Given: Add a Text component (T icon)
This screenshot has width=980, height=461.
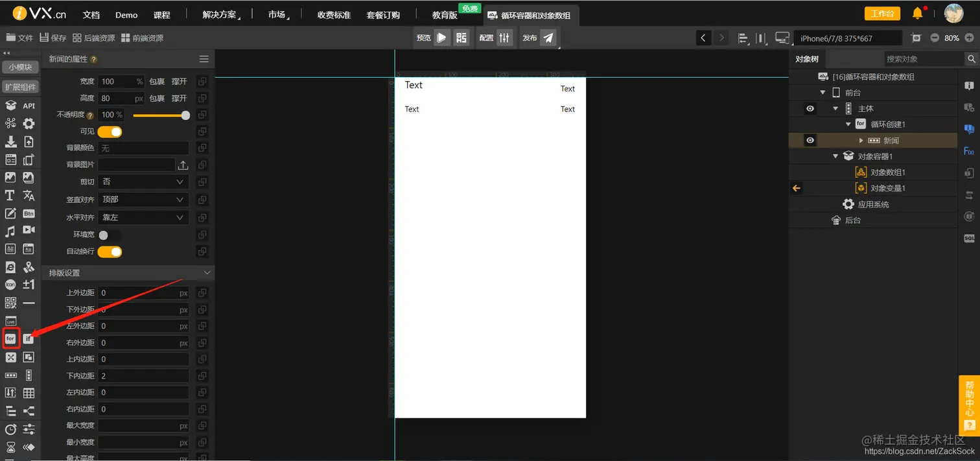Looking at the screenshot, I should [10, 195].
